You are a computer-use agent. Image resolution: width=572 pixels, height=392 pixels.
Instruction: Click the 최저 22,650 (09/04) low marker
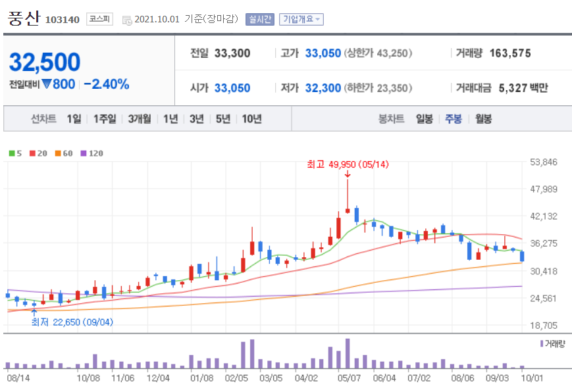pyautogui.click(x=72, y=322)
